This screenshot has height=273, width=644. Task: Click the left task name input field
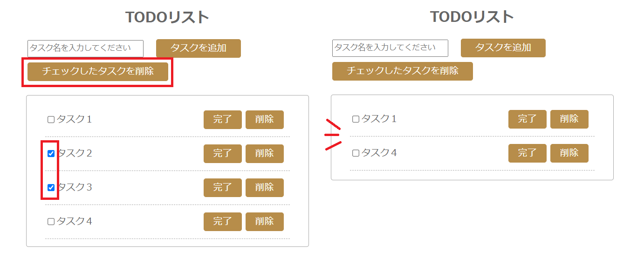pos(85,48)
